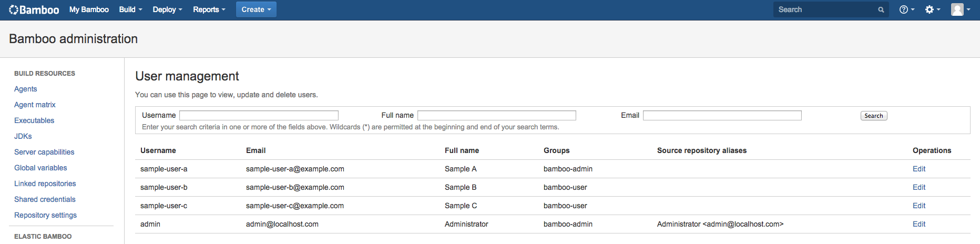Viewport: 980px width, 244px height.
Task: Click the Username column header
Action: 158,150
